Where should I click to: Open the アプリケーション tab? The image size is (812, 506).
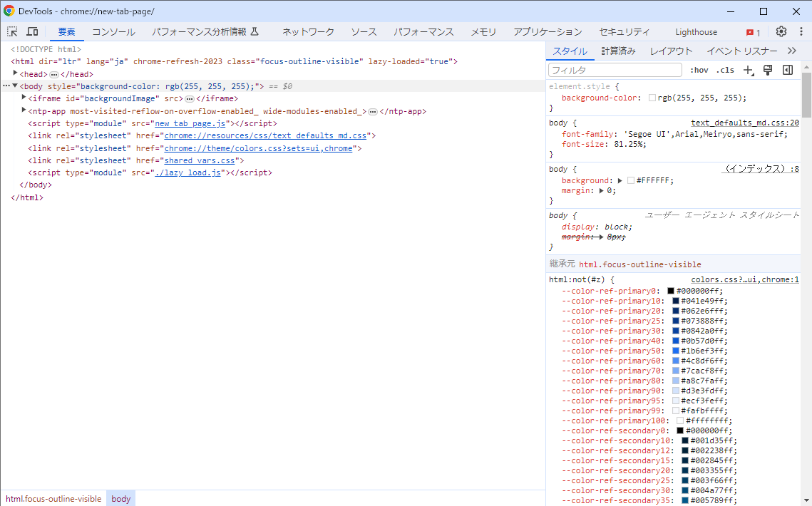[548, 31]
